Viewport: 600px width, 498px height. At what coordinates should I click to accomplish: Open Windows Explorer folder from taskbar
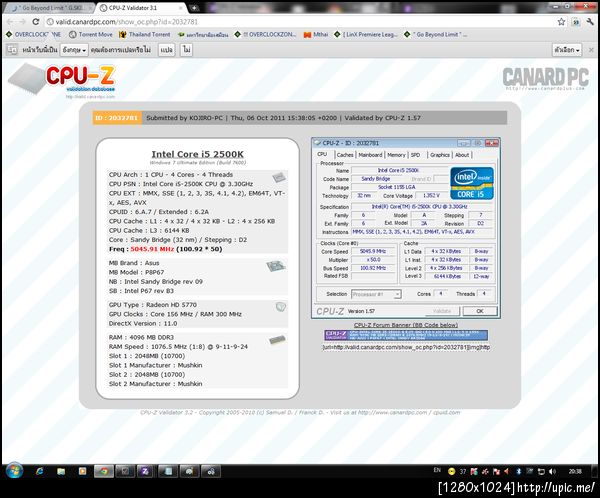click(x=61, y=472)
